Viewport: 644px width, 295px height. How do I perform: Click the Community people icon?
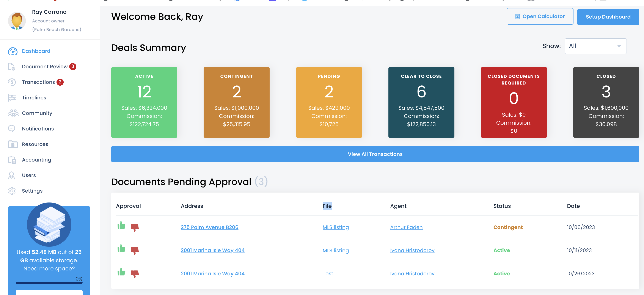pyautogui.click(x=13, y=113)
